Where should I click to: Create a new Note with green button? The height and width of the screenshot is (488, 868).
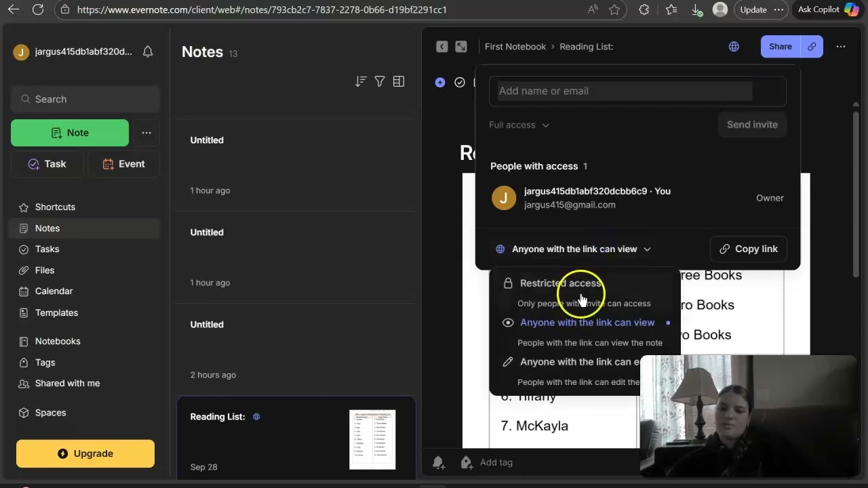70,133
